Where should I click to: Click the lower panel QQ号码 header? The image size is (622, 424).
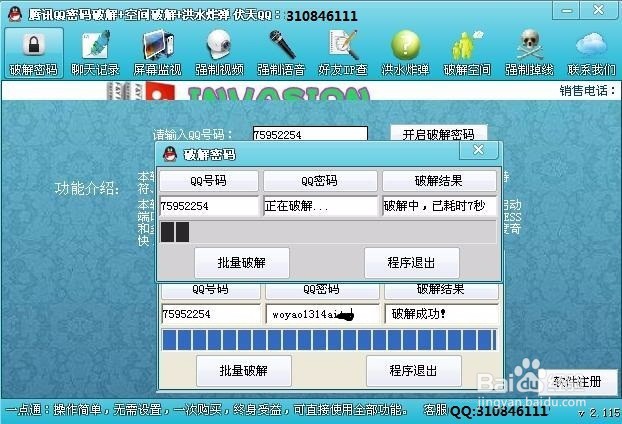211,290
